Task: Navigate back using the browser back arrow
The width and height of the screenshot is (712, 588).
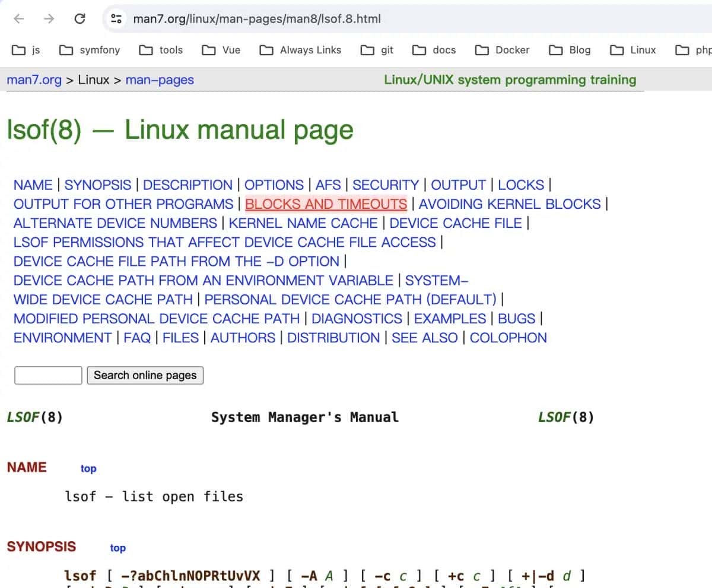Action: [x=18, y=18]
